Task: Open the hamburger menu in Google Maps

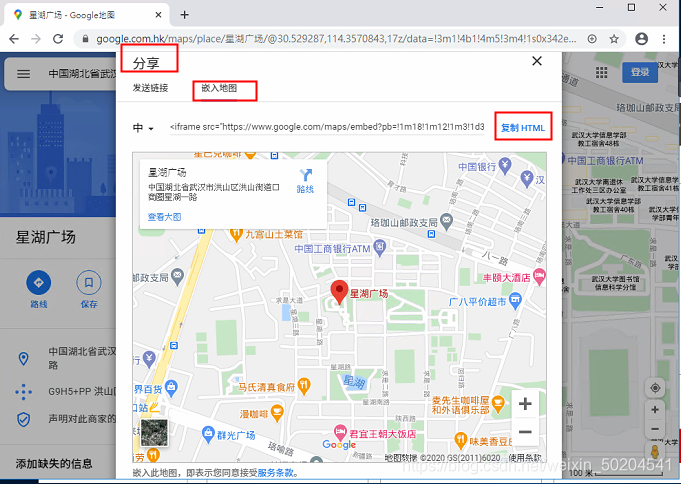Action: pos(23,74)
